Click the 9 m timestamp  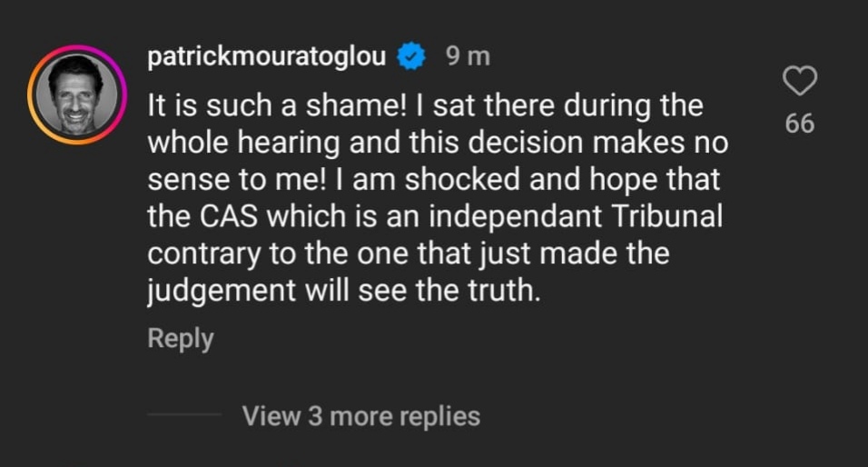[468, 57]
